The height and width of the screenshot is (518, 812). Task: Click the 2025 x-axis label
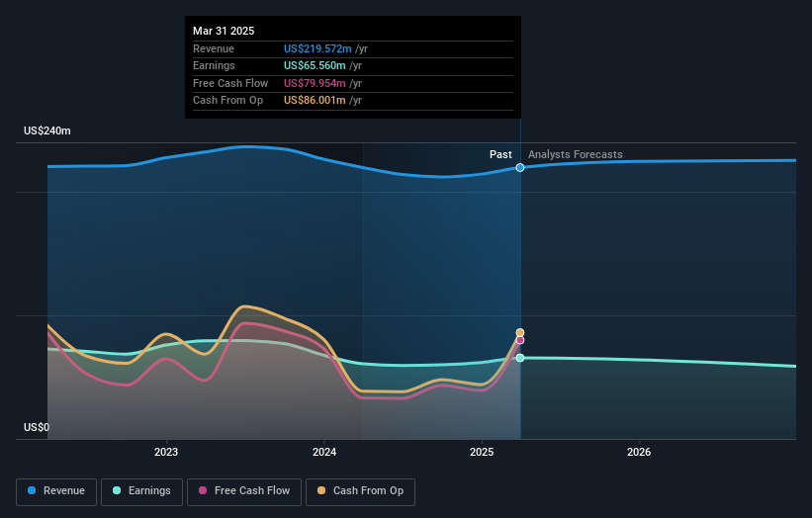point(482,453)
